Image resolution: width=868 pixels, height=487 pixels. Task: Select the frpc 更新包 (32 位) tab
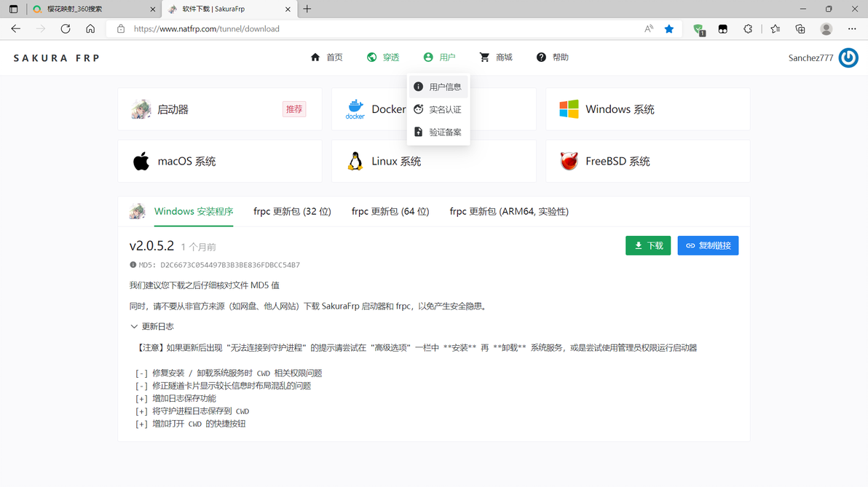pos(292,211)
